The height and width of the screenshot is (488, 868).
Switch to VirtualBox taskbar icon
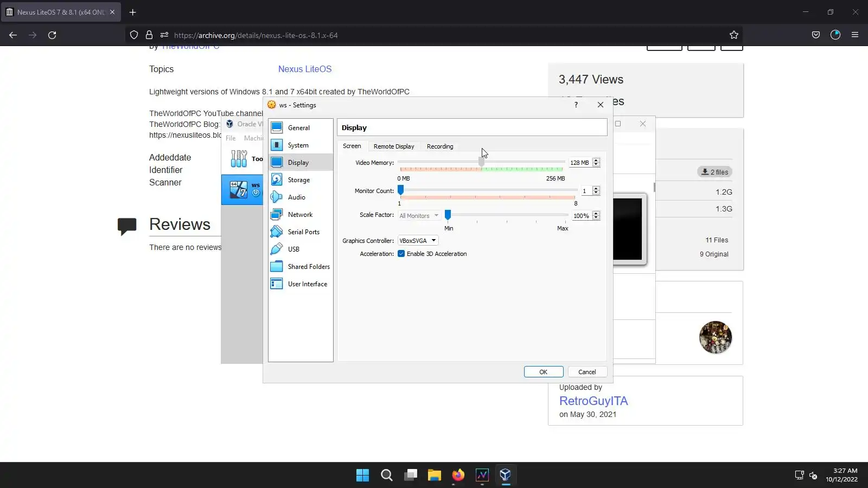tap(506, 476)
